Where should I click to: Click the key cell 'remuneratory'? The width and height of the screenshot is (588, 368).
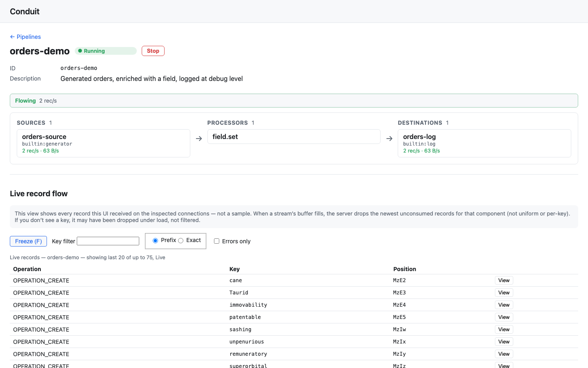point(248,354)
